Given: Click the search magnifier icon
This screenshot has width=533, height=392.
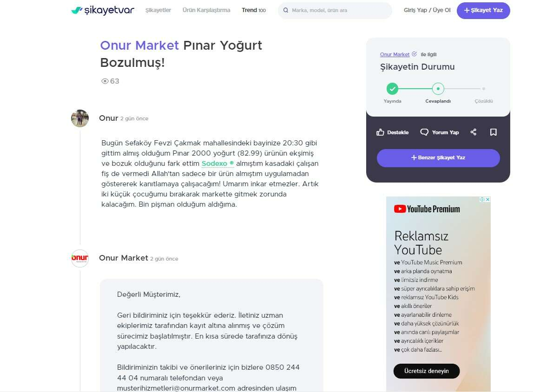Looking at the screenshot, I should click(286, 10).
